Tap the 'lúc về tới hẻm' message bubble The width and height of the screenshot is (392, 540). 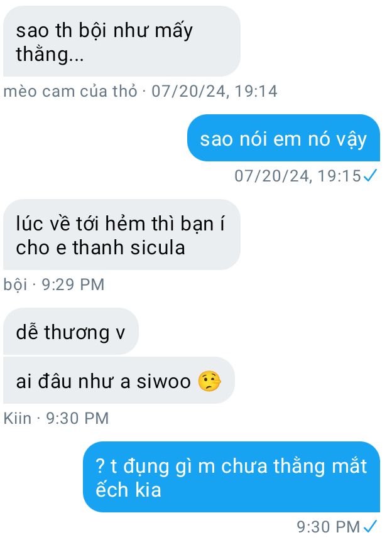click(122, 235)
